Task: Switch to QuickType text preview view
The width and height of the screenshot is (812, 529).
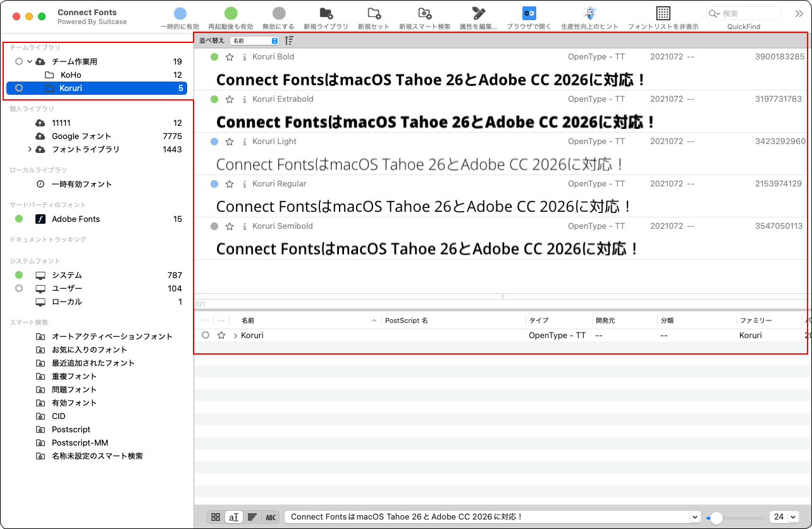Action: [x=234, y=517]
